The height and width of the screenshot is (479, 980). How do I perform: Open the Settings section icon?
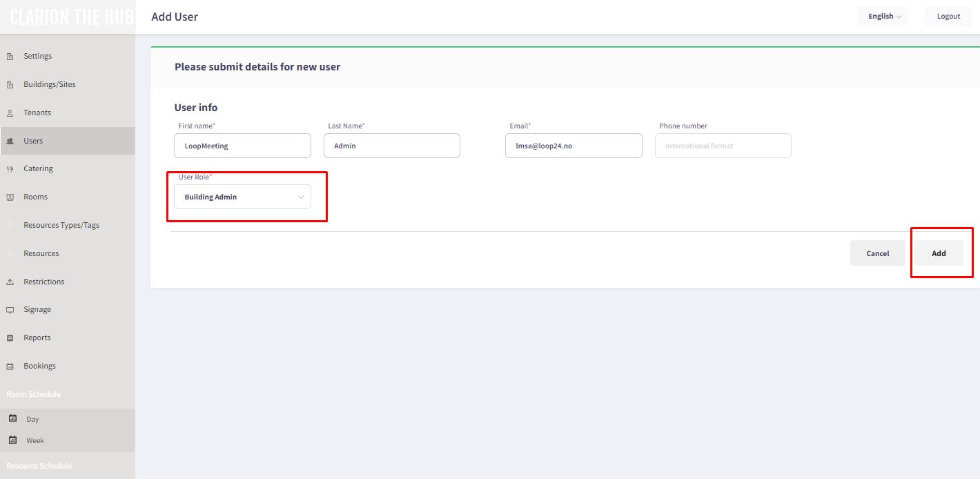(10, 55)
